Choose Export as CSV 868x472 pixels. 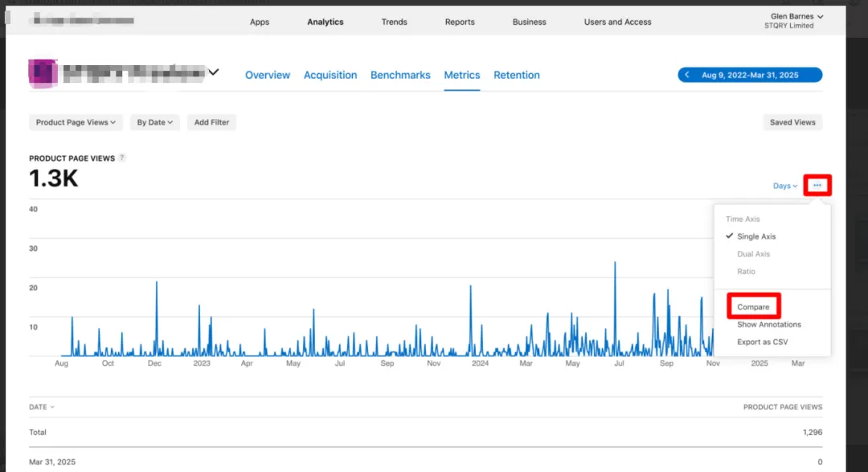(762, 343)
